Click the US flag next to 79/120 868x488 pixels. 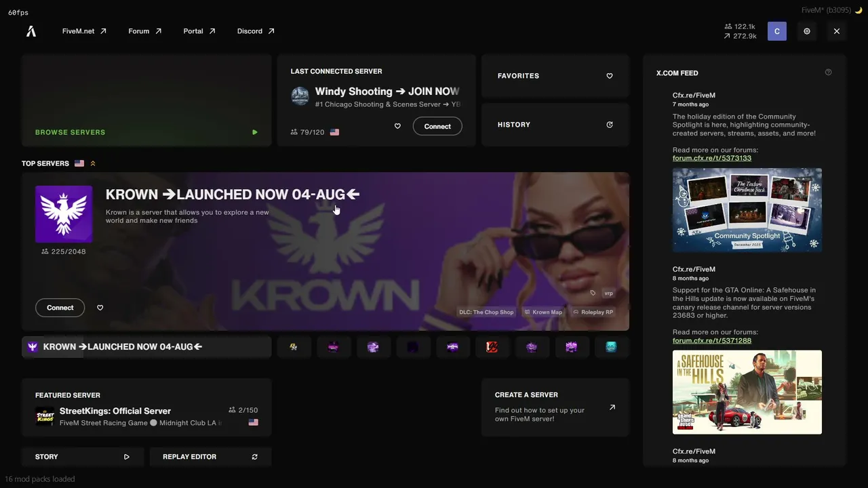[x=334, y=132]
